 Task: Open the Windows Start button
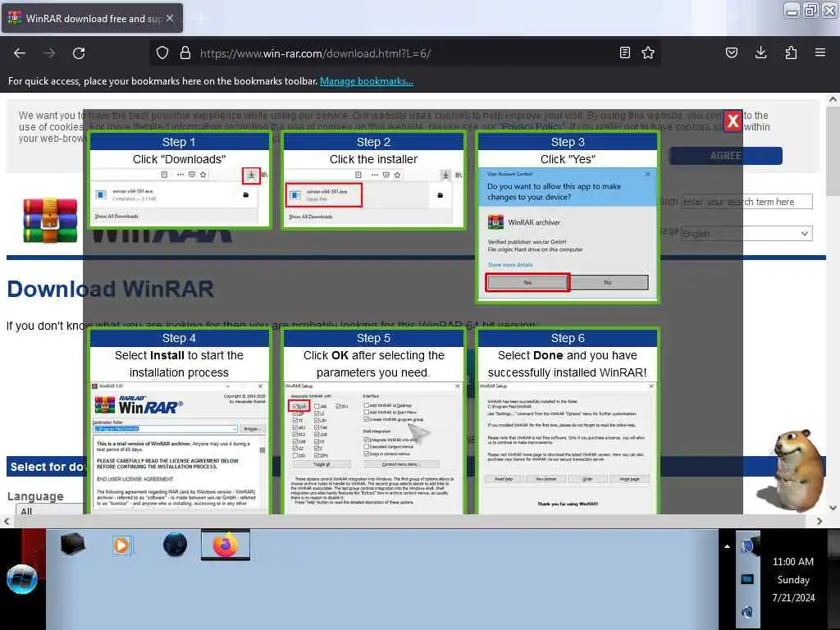click(x=22, y=580)
